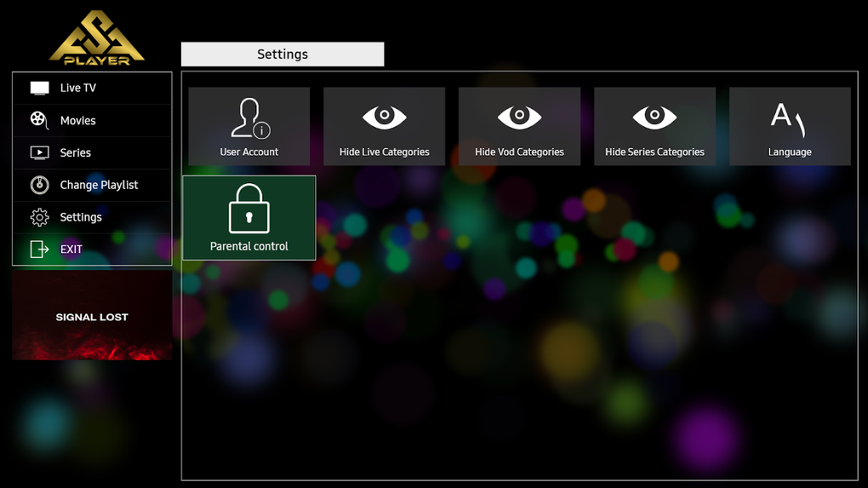The height and width of the screenshot is (488, 868).
Task: Click the eye icon above Hide Live Categories
Action: [384, 117]
